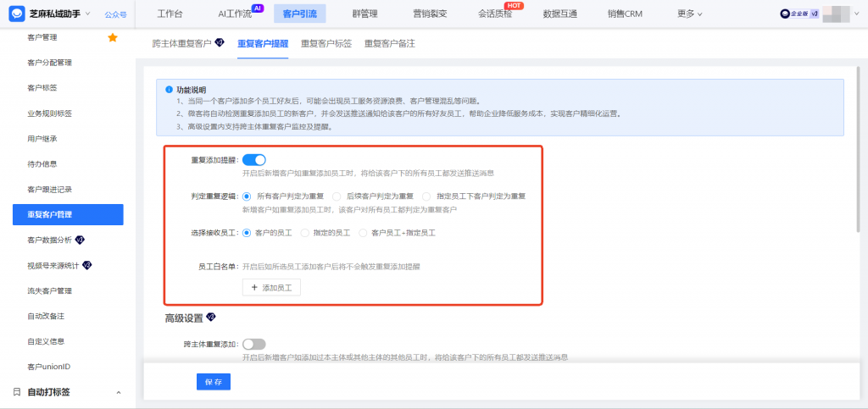
Task: Open the 工作台 top menu
Action: (x=170, y=14)
